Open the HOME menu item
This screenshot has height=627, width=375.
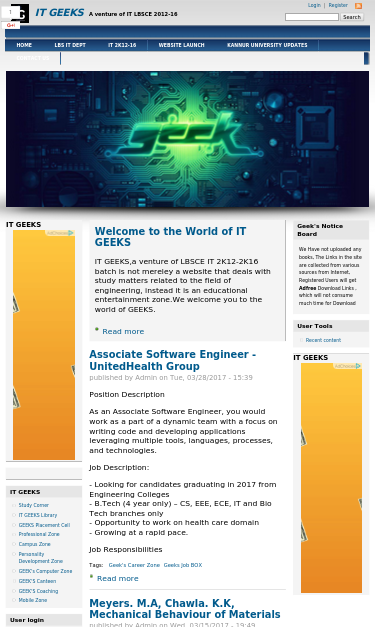(24, 45)
